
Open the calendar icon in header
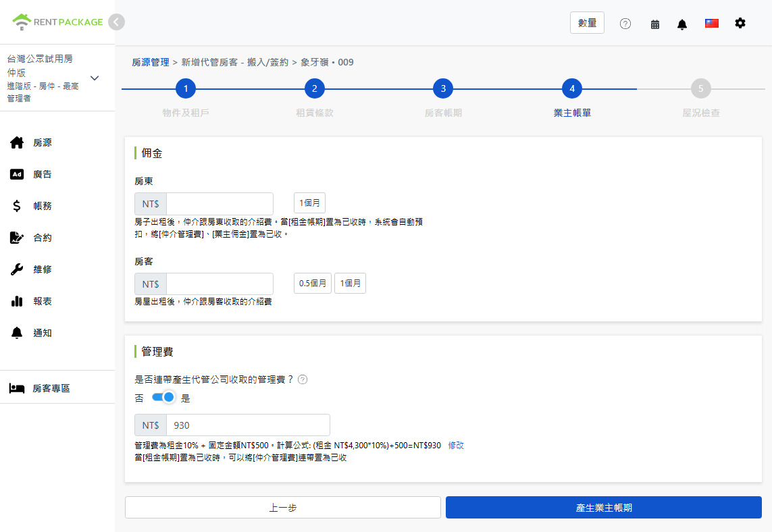point(655,24)
